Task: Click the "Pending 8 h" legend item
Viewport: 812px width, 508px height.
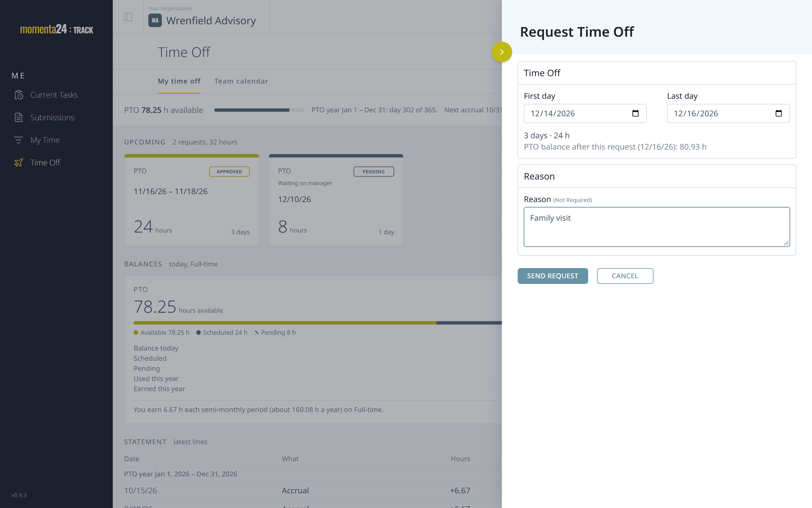Action: click(275, 332)
